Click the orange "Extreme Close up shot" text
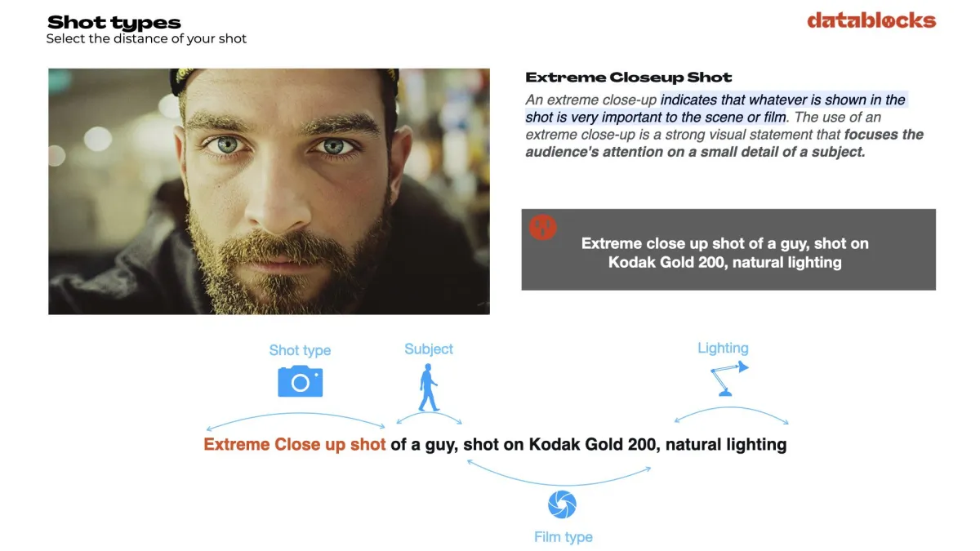This screenshot has width=980, height=551. point(295,445)
